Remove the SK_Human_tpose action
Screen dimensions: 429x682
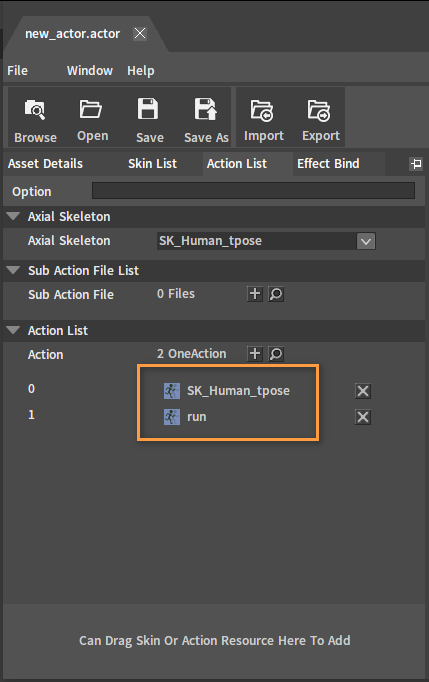pyautogui.click(x=363, y=391)
